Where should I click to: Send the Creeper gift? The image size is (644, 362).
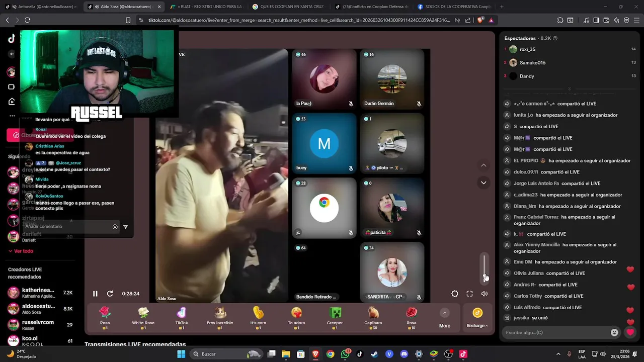[335, 318]
